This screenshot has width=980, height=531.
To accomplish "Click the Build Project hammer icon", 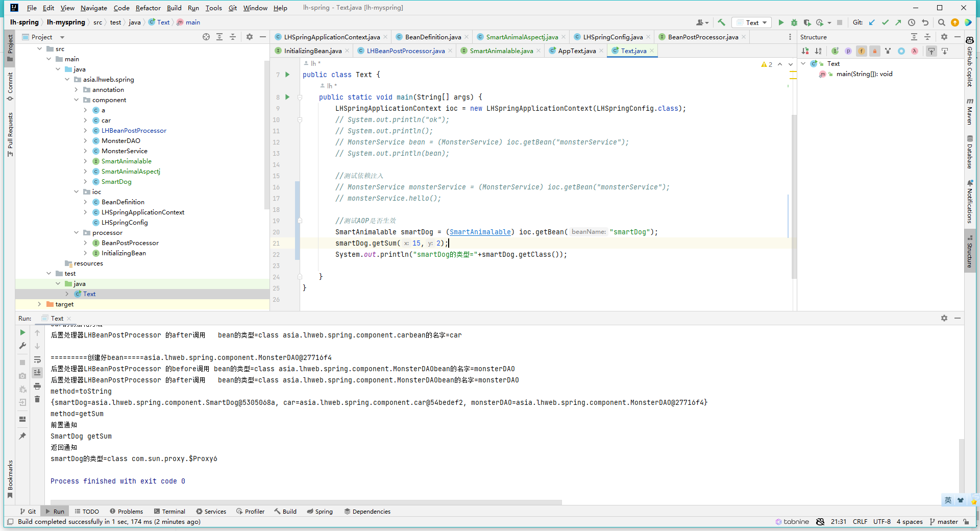I will point(721,22).
